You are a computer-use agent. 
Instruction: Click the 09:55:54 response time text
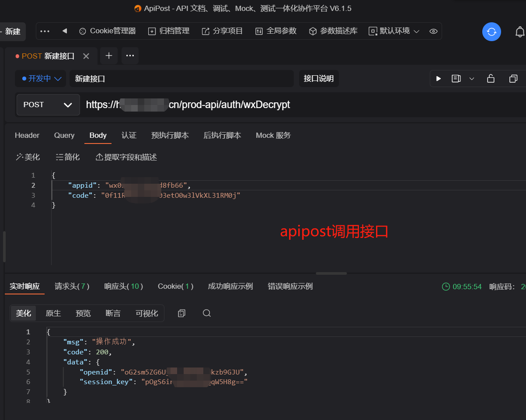pyautogui.click(x=467, y=287)
